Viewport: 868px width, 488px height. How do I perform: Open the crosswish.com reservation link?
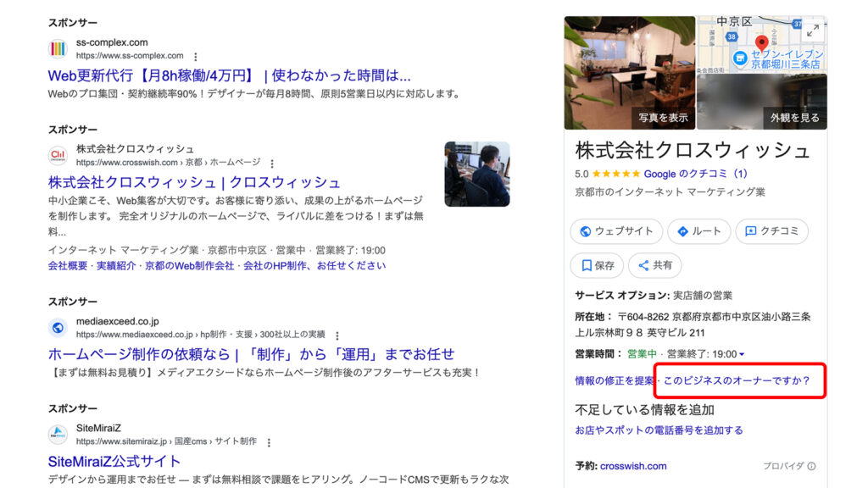pyautogui.click(x=633, y=466)
